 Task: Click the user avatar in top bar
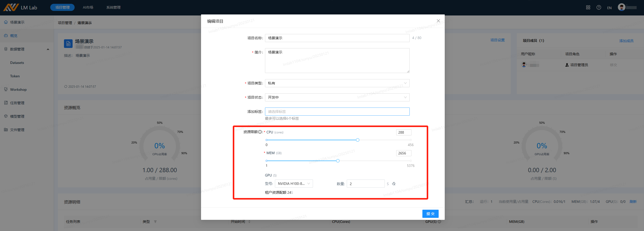[621, 7]
